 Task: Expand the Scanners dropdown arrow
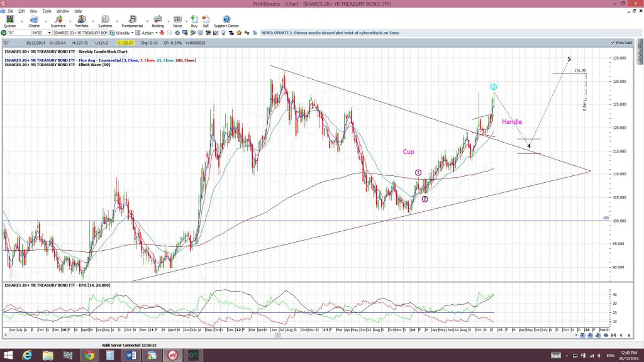click(70, 21)
